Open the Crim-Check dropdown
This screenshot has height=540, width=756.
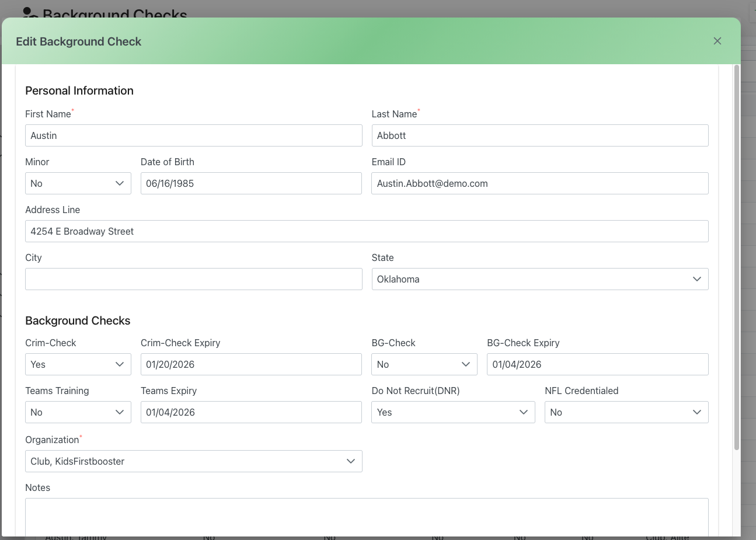coord(78,364)
